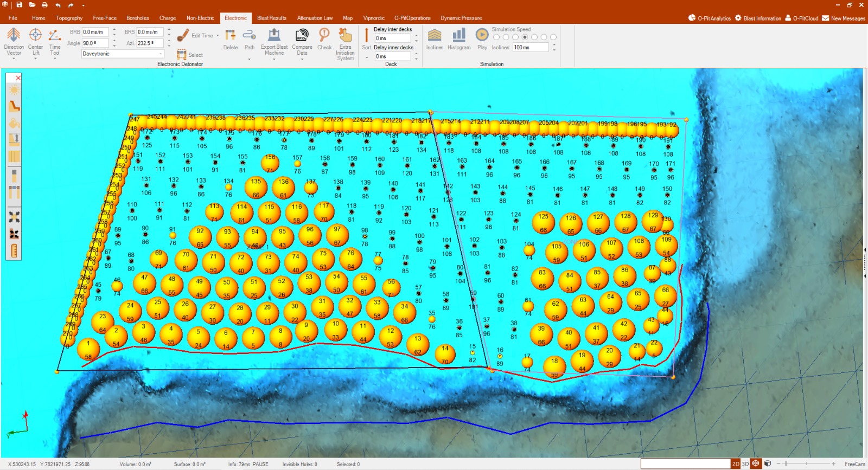Image resolution: width=868 pixels, height=470 pixels.
Task: Select the first Simulation Speed radio button
Action: [x=496, y=37]
